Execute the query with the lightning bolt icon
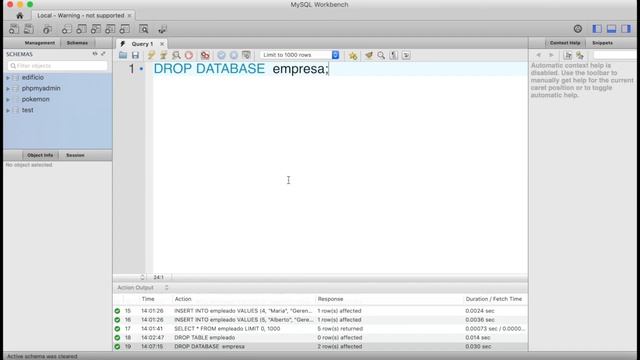The image size is (640, 360). (x=151, y=55)
